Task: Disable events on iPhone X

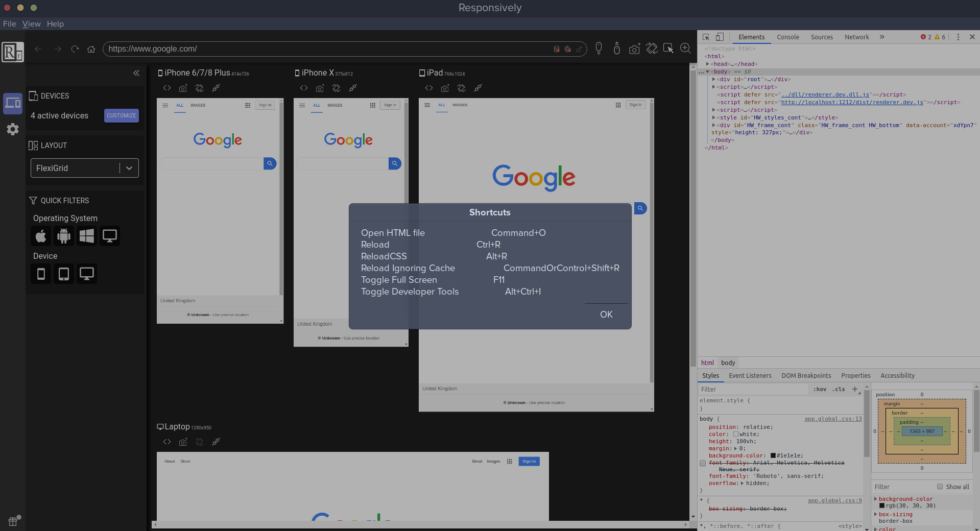Action: (x=353, y=88)
